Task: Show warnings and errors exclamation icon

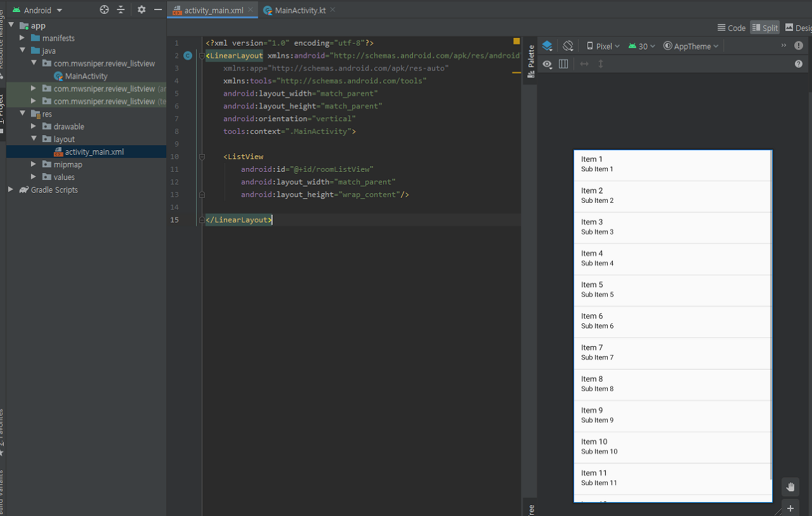Action: click(799, 46)
